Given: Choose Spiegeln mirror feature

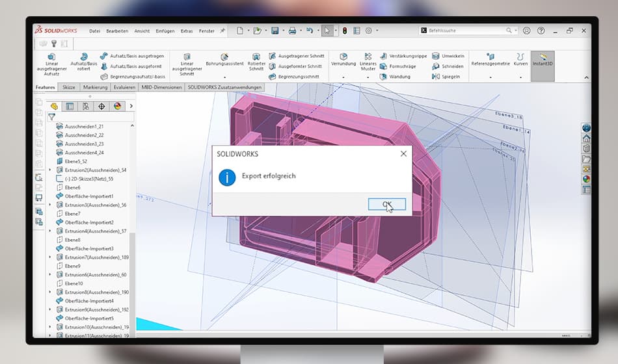Looking at the screenshot, I should click(x=446, y=77).
